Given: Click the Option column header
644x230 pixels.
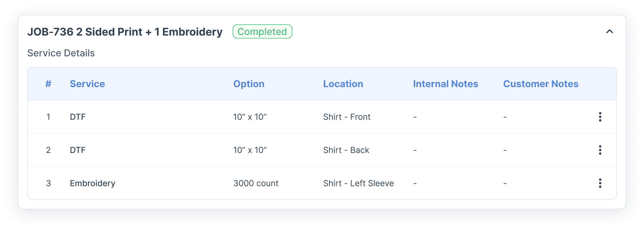Looking at the screenshot, I should 249,84.
